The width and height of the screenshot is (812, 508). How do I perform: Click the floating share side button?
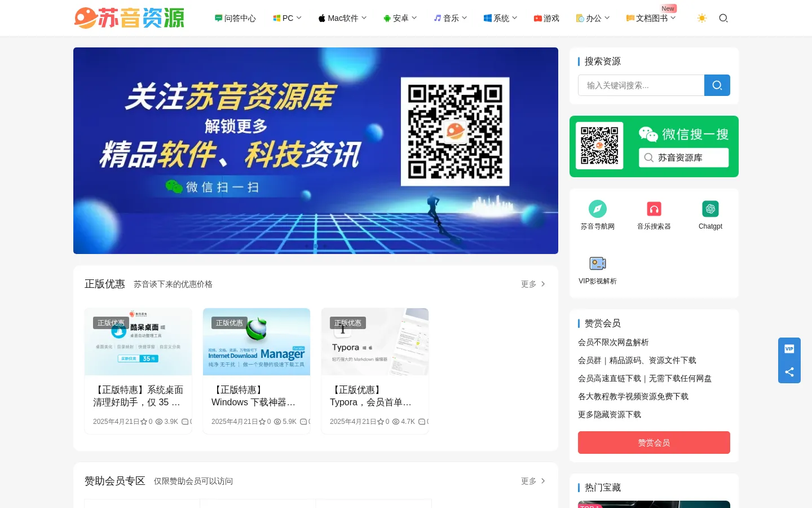click(789, 372)
